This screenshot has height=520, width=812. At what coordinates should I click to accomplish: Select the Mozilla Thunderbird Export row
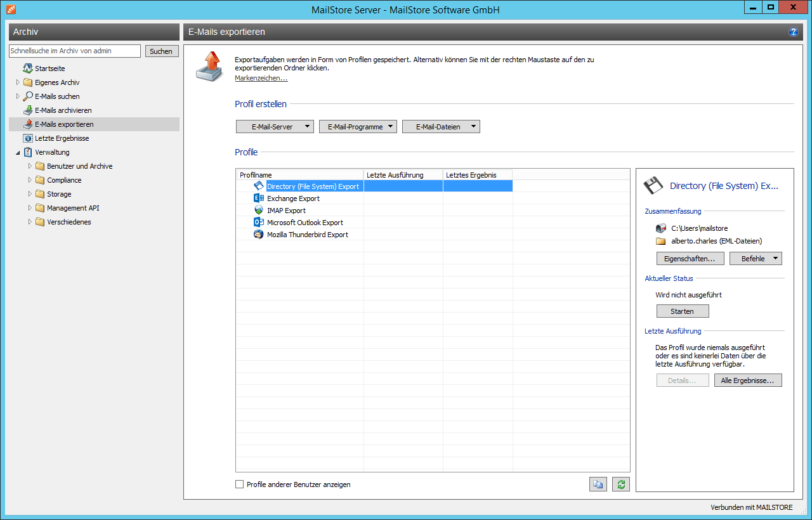click(374, 235)
